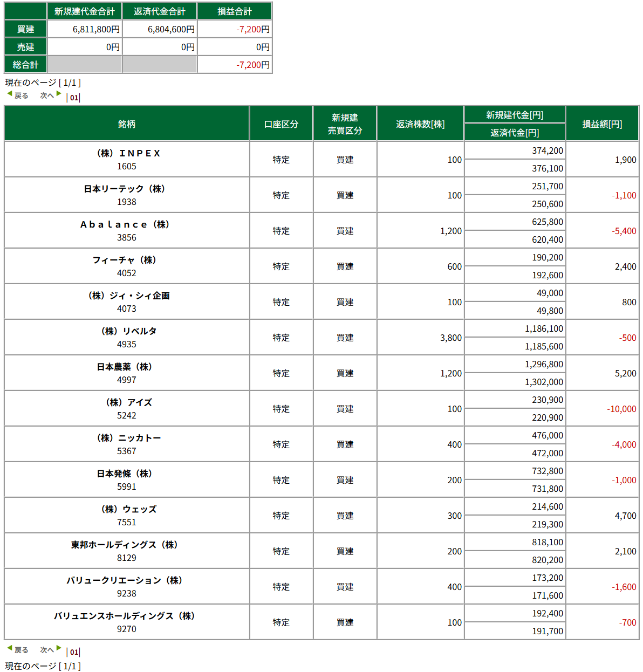Image resolution: width=643 pixels, height=672 pixels.
Task: Select page 01 in the top pager
Action: [74, 98]
